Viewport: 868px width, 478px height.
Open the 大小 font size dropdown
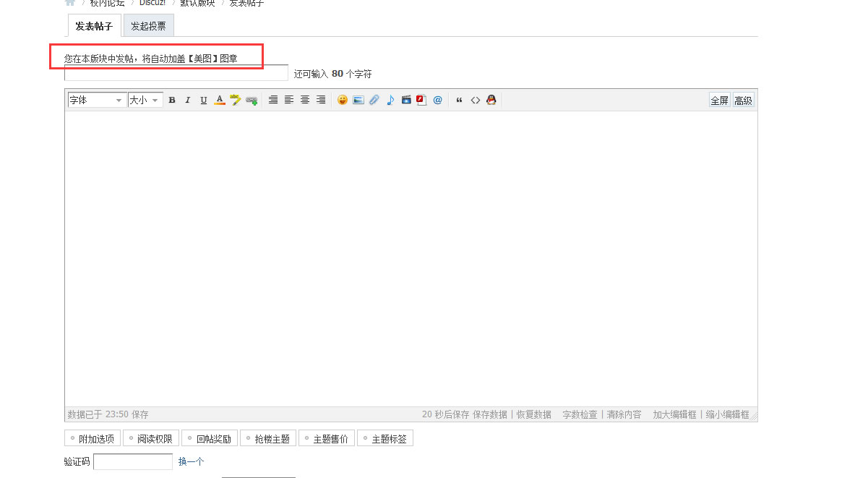point(145,101)
